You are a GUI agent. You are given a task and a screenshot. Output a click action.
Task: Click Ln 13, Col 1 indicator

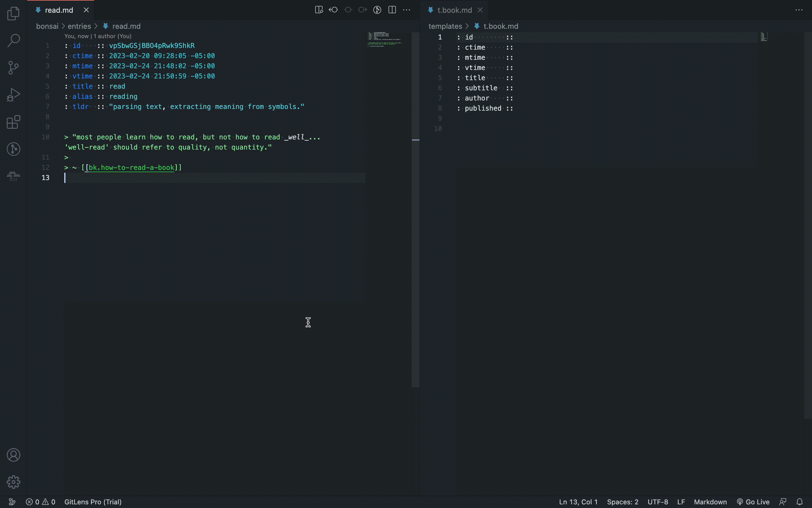coord(578,502)
